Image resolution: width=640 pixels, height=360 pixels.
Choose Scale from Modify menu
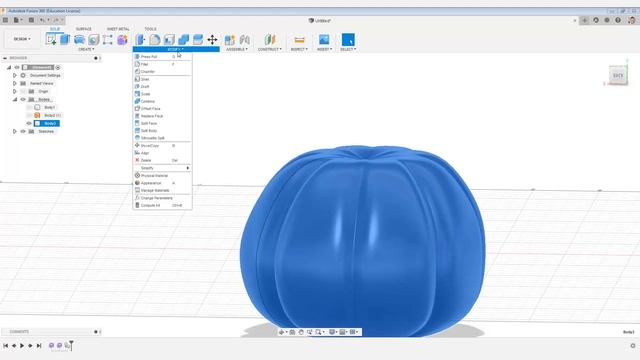(x=162, y=94)
